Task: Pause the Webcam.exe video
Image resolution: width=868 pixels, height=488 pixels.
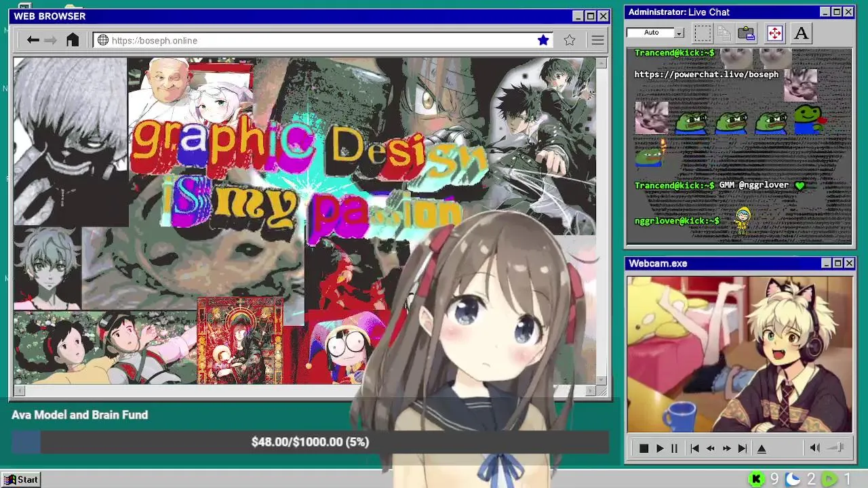Action: 674,448
